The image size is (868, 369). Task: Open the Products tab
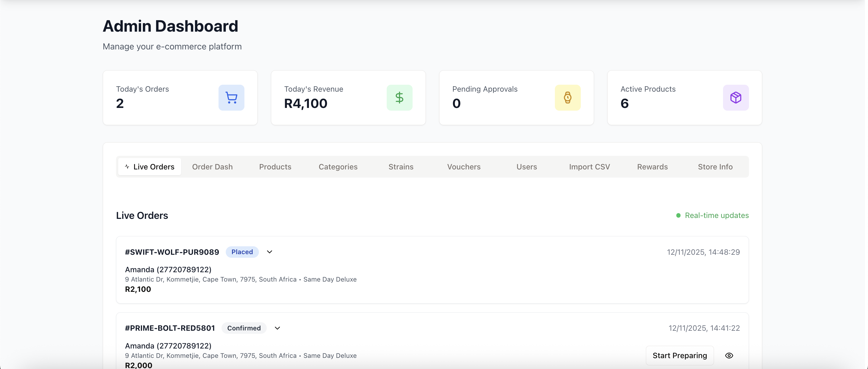click(275, 167)
